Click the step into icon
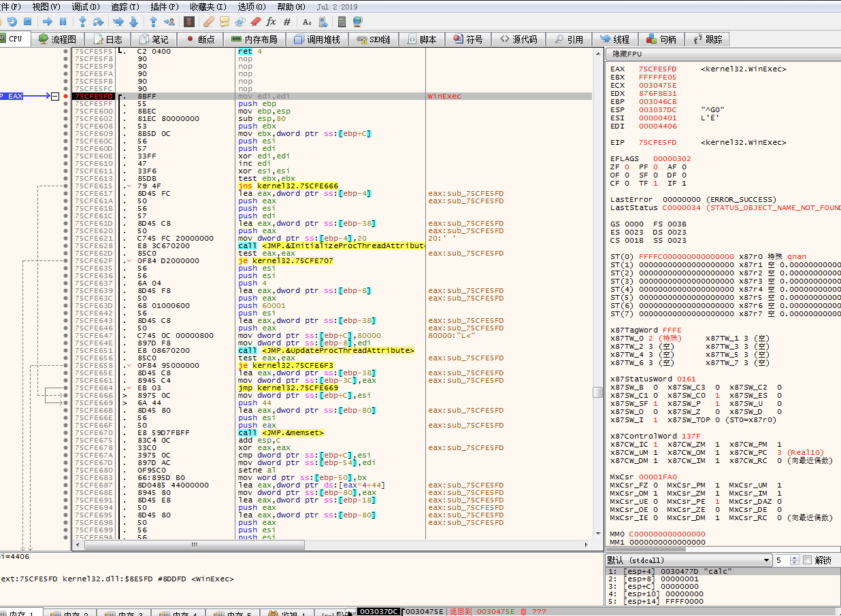Viewport: 841px width, 616px height. click(81, 22)
